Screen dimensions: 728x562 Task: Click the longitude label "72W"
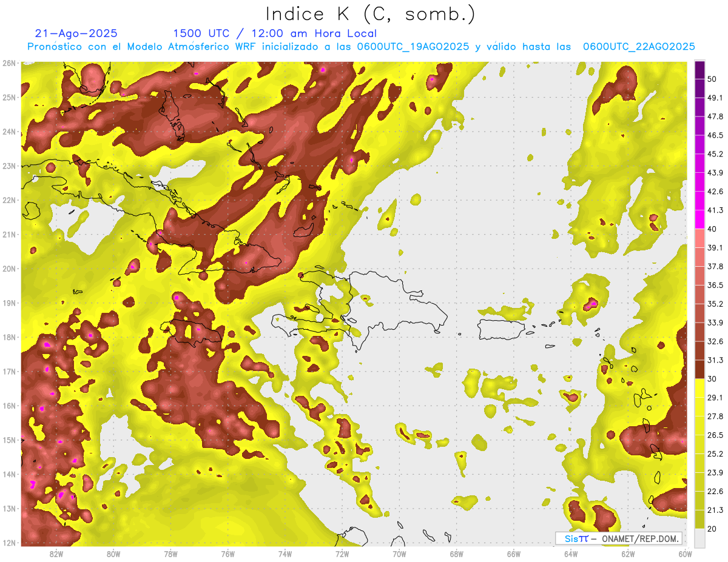pos(342,554)
